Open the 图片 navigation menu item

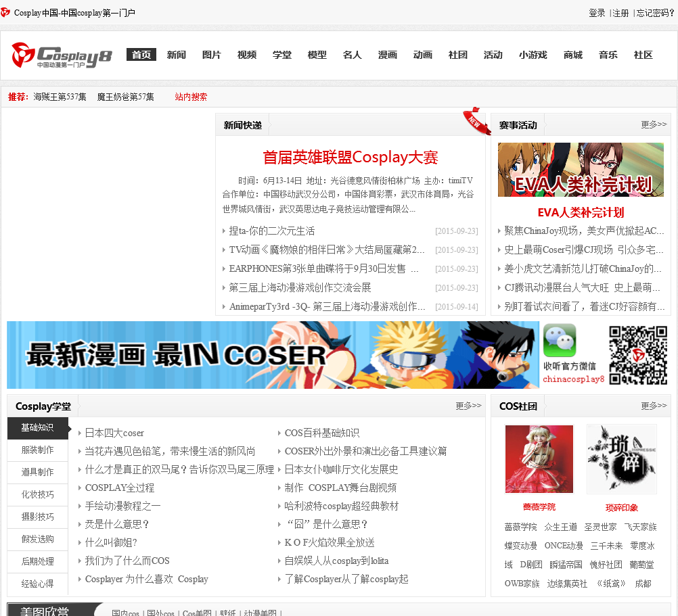point(211,55)
